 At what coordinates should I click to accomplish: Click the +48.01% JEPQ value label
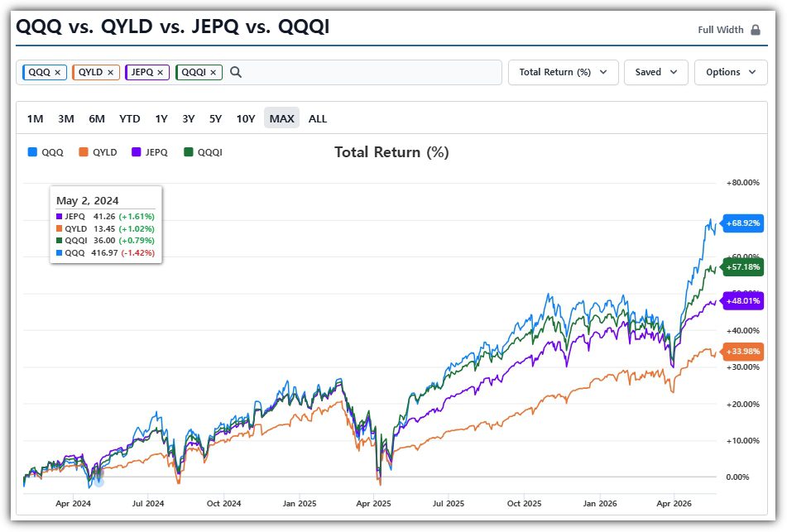[x=743, y=301]
